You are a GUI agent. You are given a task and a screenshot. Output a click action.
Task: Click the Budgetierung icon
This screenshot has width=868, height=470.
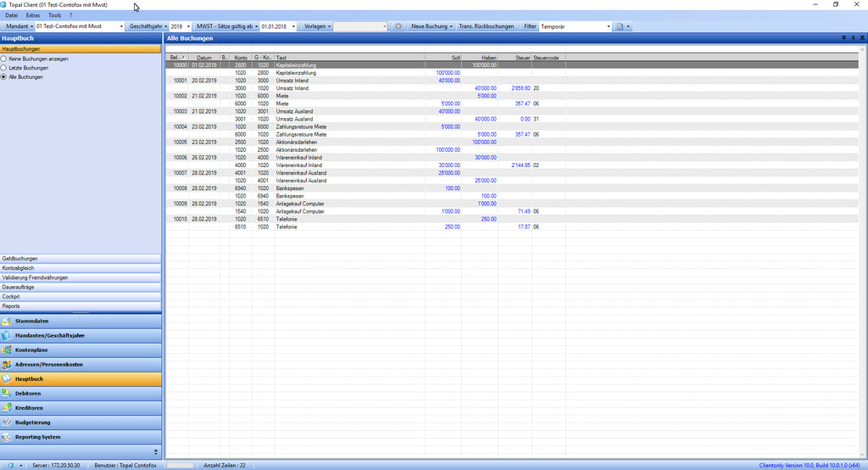(x=7, y=422)
